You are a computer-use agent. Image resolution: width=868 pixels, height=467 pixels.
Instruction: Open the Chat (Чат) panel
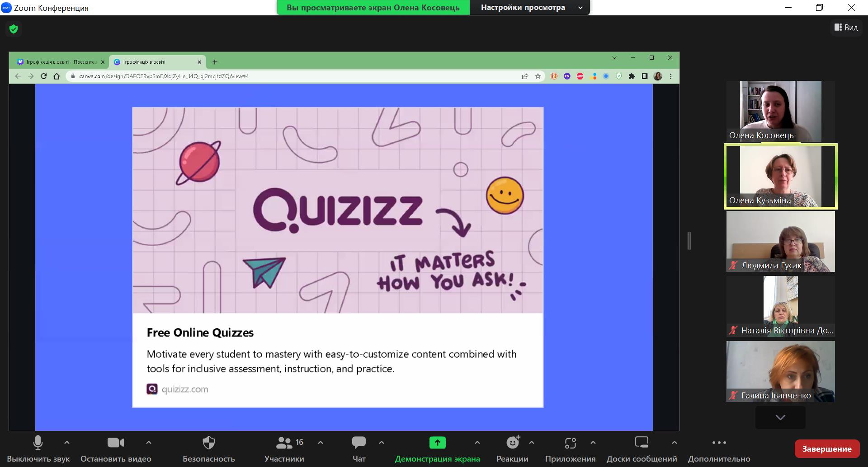click(x=359, y=448)
